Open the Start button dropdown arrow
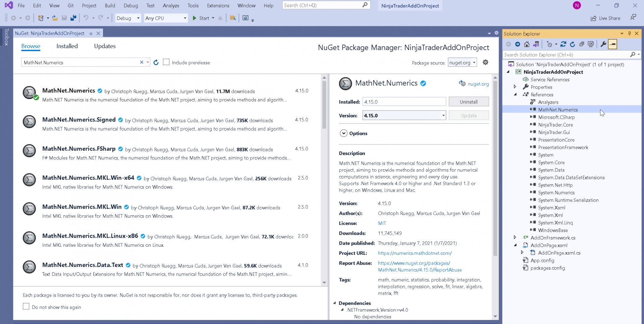 [213, 18]
